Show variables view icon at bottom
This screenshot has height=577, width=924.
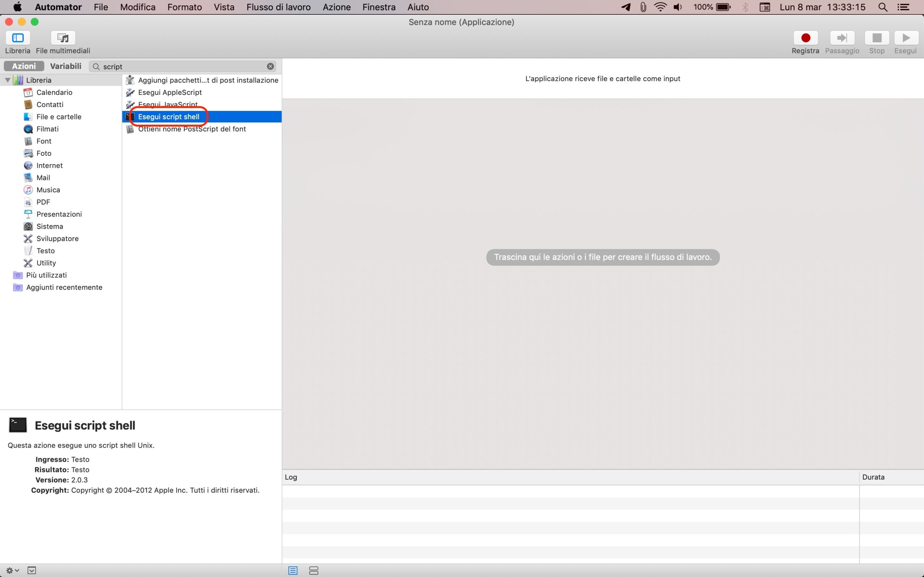(313, 571)
